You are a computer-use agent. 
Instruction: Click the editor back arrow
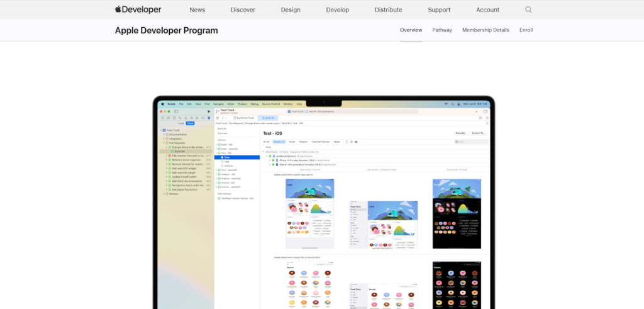[223, 118]
